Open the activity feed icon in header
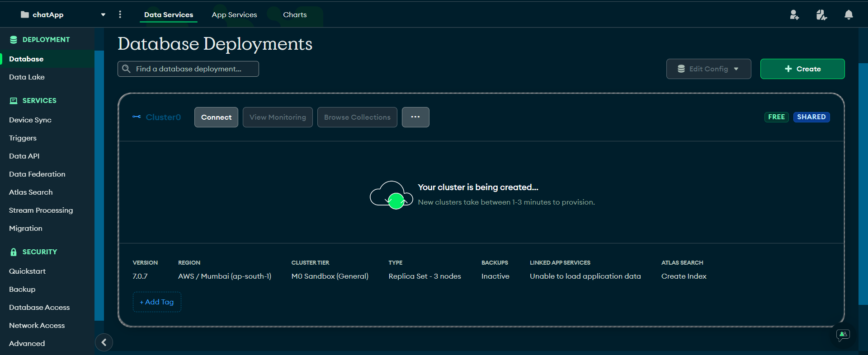The image size is (868, 355). click(x=821, y=15)
